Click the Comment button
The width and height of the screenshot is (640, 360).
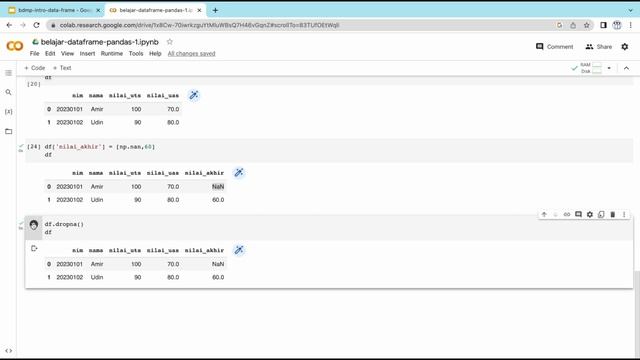(x=554, y=47)
